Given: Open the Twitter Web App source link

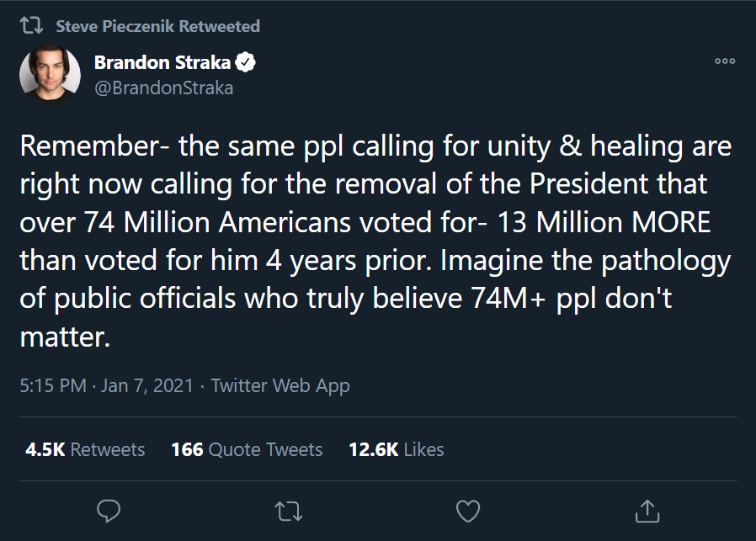Looking at the screenshot, I should tap(280, 386).
